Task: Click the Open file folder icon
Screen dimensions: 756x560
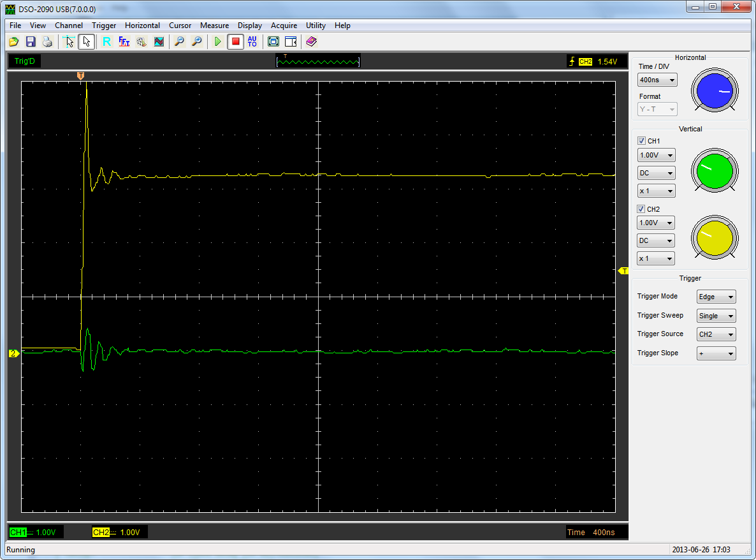Action: pyautogui.click(x=14, y=42)
